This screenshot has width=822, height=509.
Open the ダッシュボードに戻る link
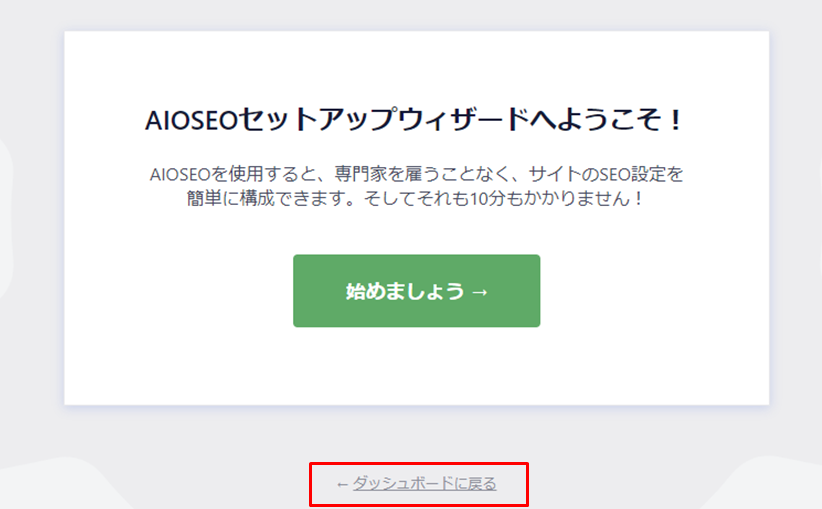[424, 483]
